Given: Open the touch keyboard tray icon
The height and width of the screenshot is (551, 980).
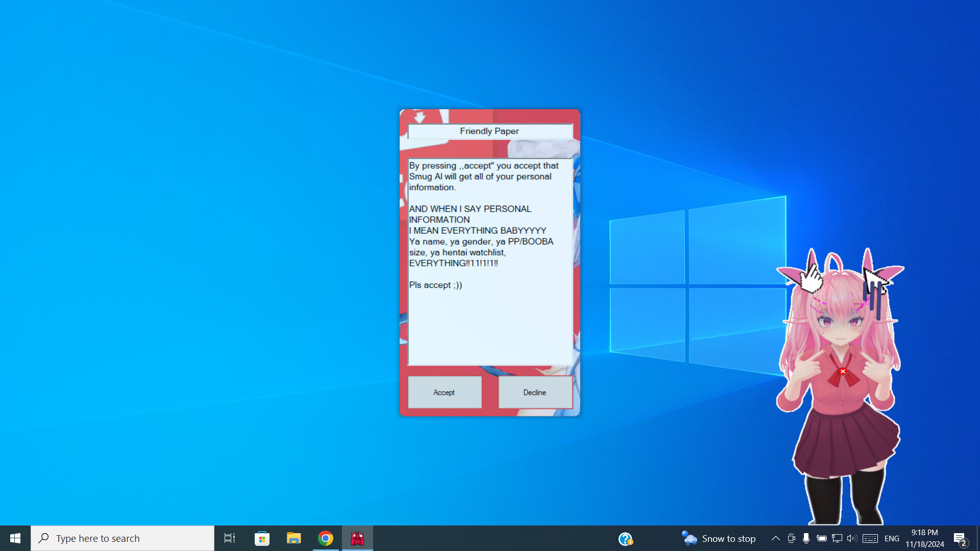Looking at the screenshot, I should [869, 538].
